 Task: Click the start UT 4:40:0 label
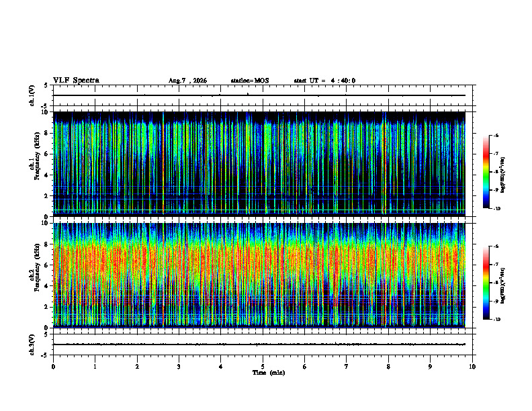click(x=324, y=81)
